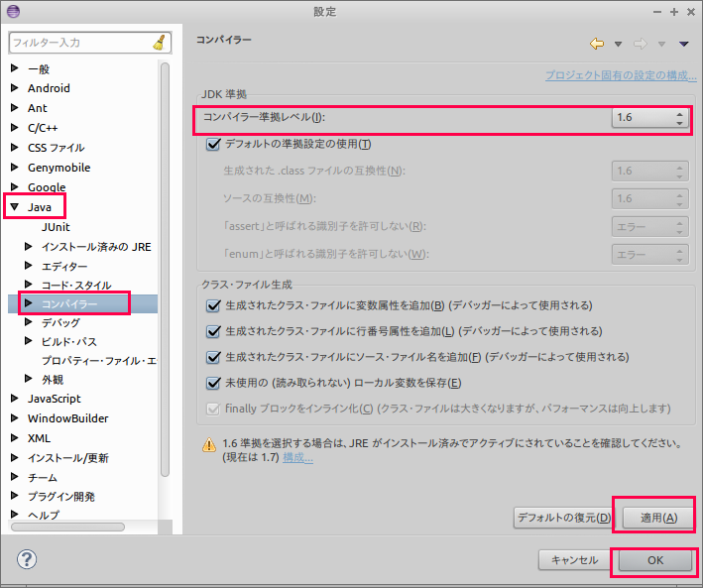The image size is (703, 588).
Task: Expand the Genymobile tree node
Action: [x=14, y=167]
